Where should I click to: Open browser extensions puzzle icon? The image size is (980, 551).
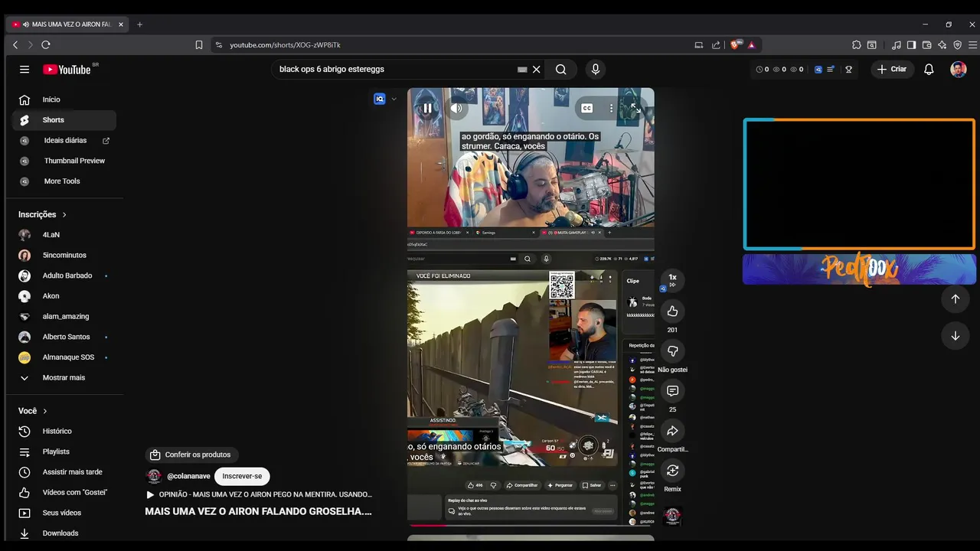857,45
